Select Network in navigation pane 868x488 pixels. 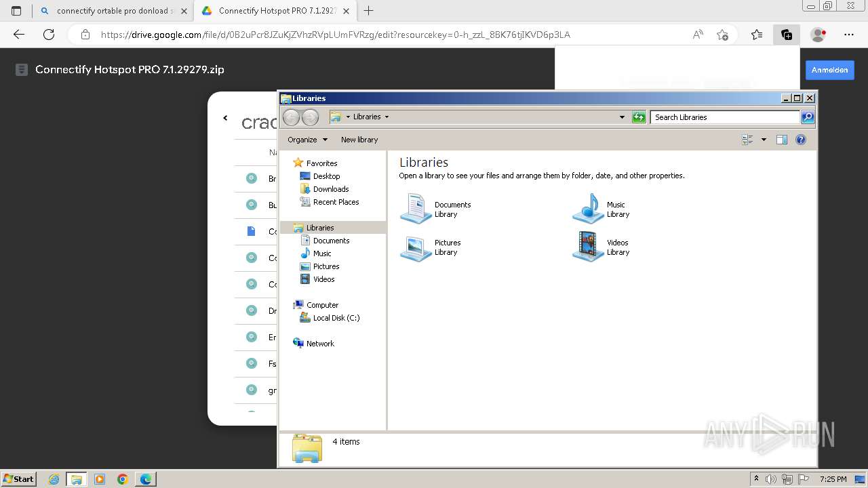[x=320, y=344]
